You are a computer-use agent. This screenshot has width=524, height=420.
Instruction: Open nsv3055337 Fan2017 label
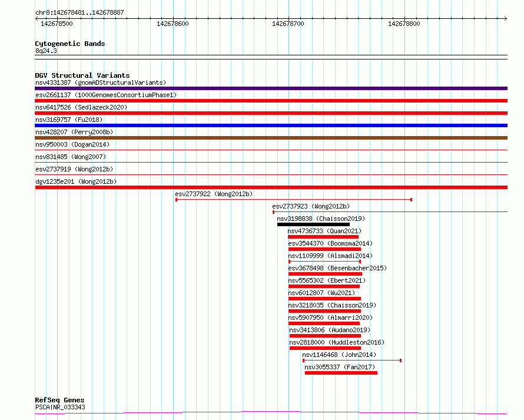pyautogui.click(x=340, y=367)
